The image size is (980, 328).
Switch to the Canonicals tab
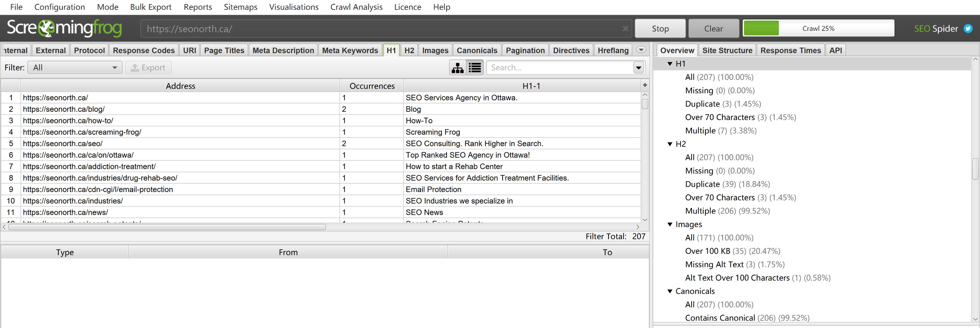(477, 50)
